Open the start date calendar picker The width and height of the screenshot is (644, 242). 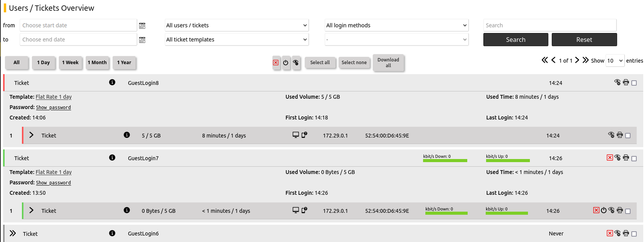coord(142,26)
